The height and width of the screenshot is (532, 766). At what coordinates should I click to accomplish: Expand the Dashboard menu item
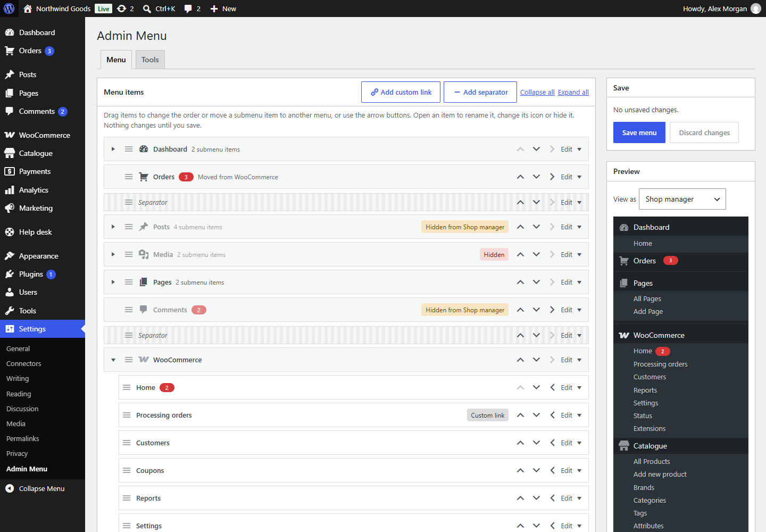coord(113,149)
